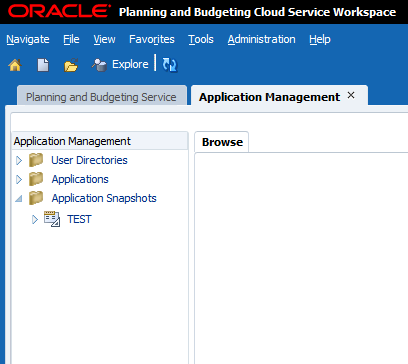Viewport: 408px width, 364px height.
Task: Click the Home icon in toolbar
Action: point(15,65)
